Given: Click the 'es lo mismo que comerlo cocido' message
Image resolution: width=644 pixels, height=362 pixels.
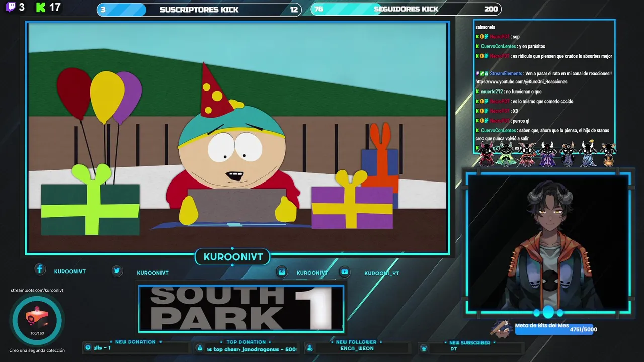Looking at the screenshot, I should (543, 101).
